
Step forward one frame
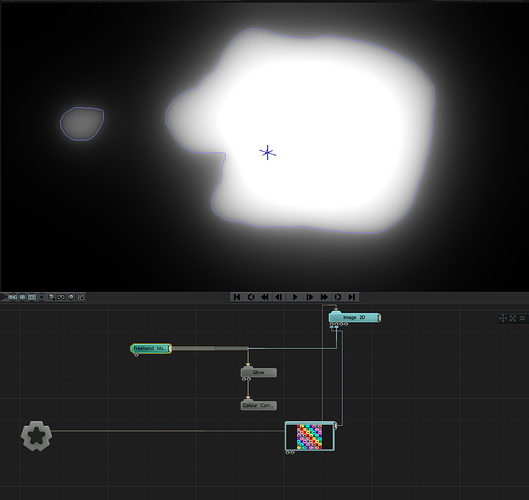click(x=309, y=297)
